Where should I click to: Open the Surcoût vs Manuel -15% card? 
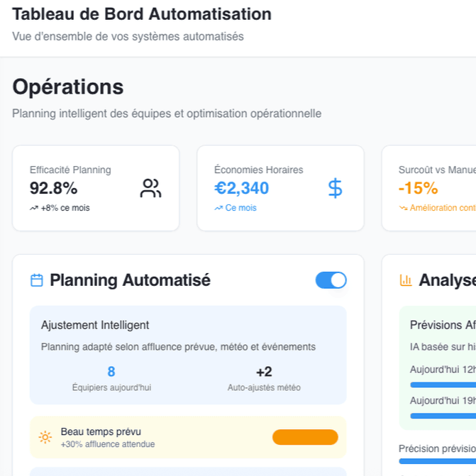click(428, 188)
